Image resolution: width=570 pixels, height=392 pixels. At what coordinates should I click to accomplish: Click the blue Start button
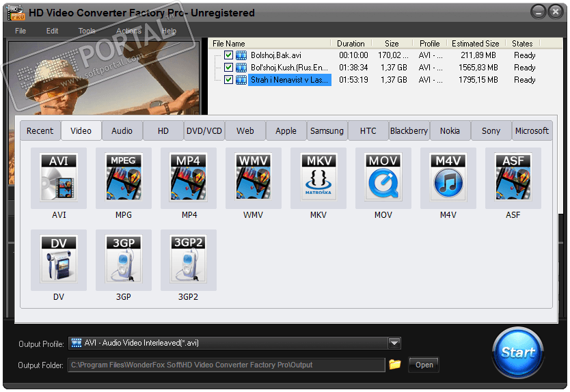518,352
